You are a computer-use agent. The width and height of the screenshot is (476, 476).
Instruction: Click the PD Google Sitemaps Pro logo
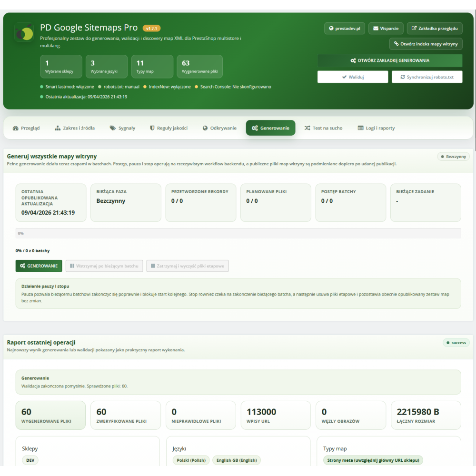coord(24,32)
